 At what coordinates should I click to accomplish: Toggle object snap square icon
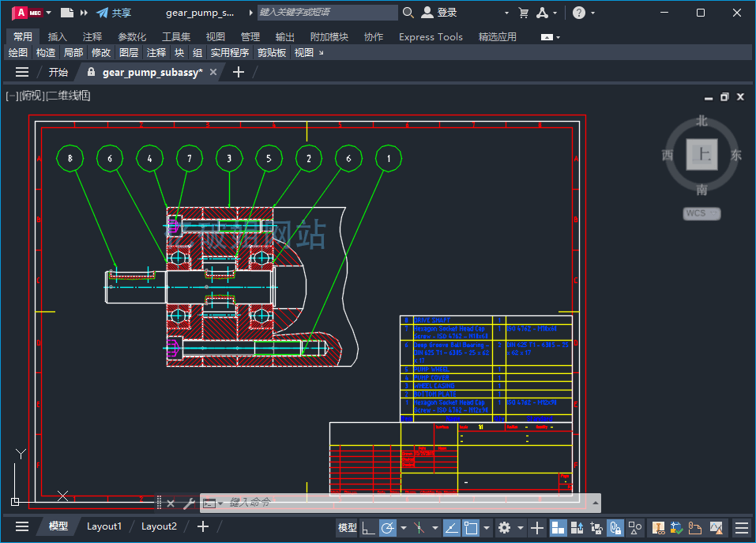[x=471, y=528]
